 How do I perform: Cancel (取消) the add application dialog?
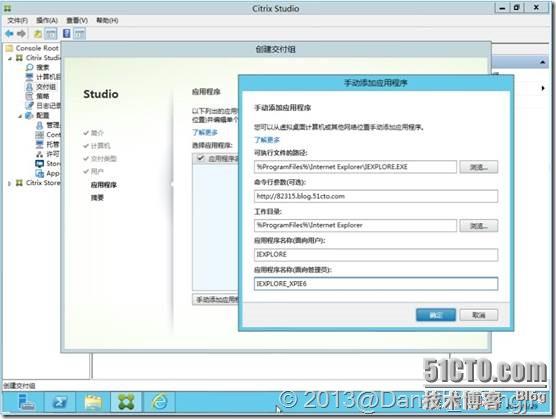[479, 315]
